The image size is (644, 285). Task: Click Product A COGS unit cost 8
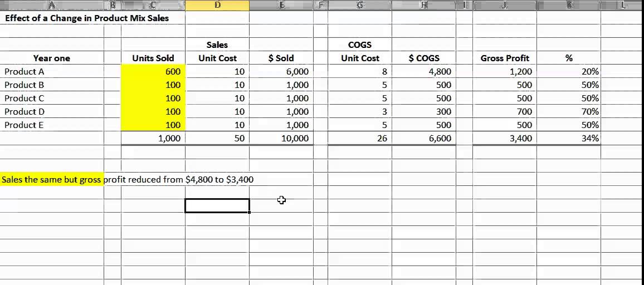click(x=360, y=71)
